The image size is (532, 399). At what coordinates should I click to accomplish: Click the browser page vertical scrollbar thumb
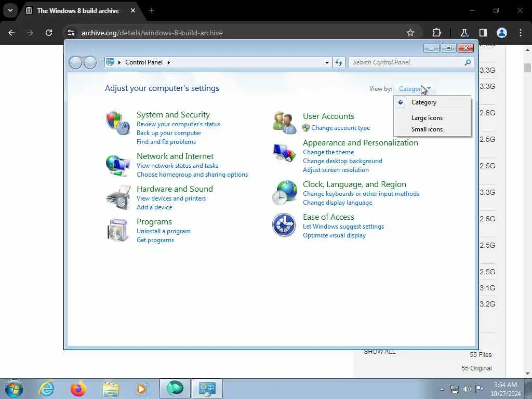527,68
